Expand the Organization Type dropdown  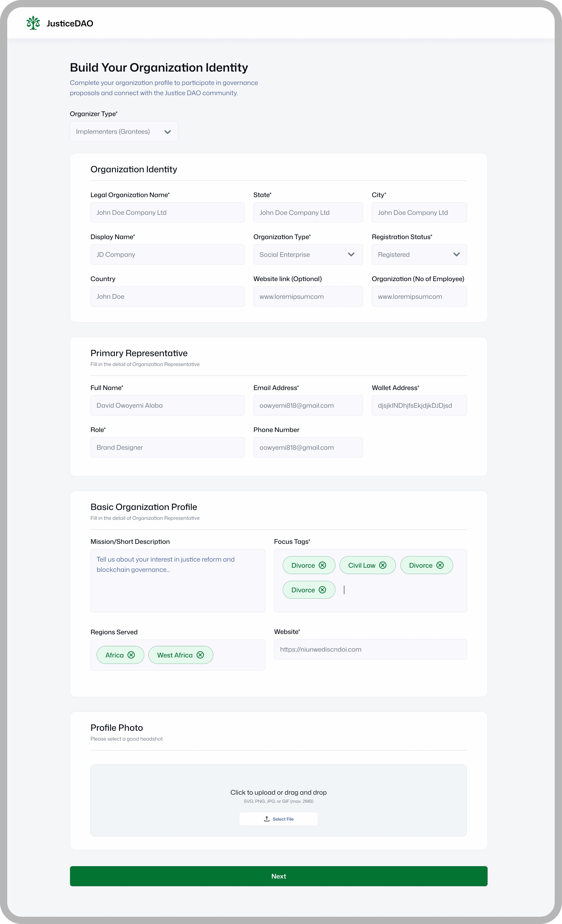308,255
